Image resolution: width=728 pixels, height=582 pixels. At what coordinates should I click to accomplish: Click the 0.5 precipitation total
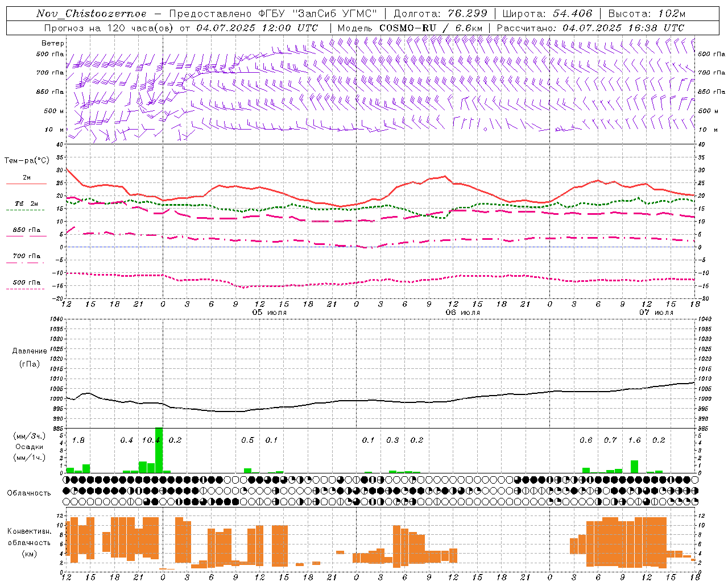(247, 440)
